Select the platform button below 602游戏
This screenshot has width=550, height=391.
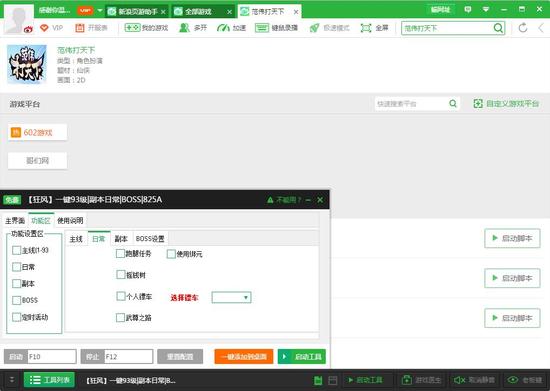click(x=38, y=161)
